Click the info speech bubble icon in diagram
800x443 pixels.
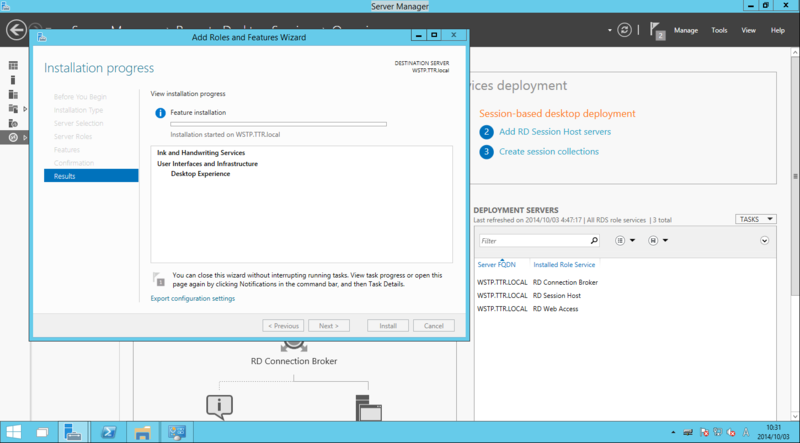coord(219,407)
